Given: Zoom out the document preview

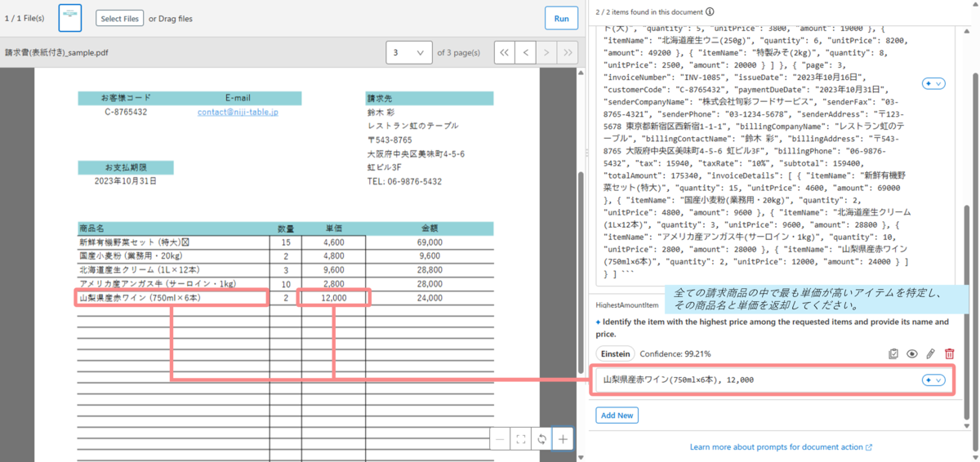Looking at the screenshot, I should (x=501, y=439).
